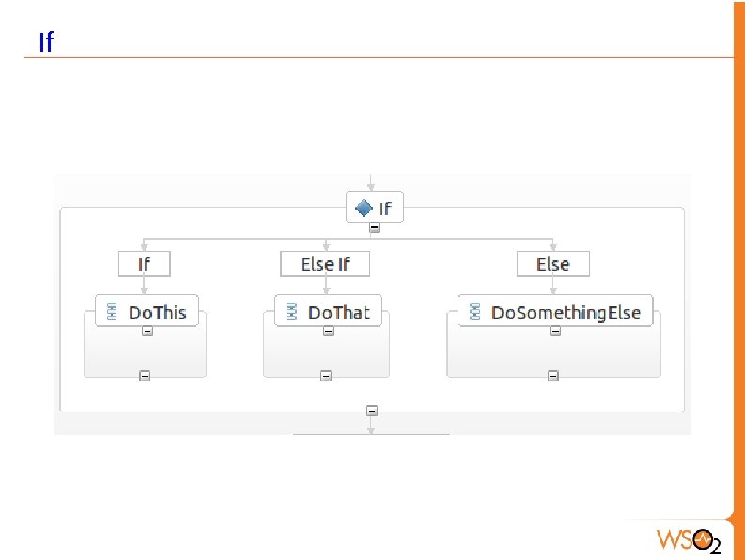Collapse the If activity using its top minus box

coord(374,227)
